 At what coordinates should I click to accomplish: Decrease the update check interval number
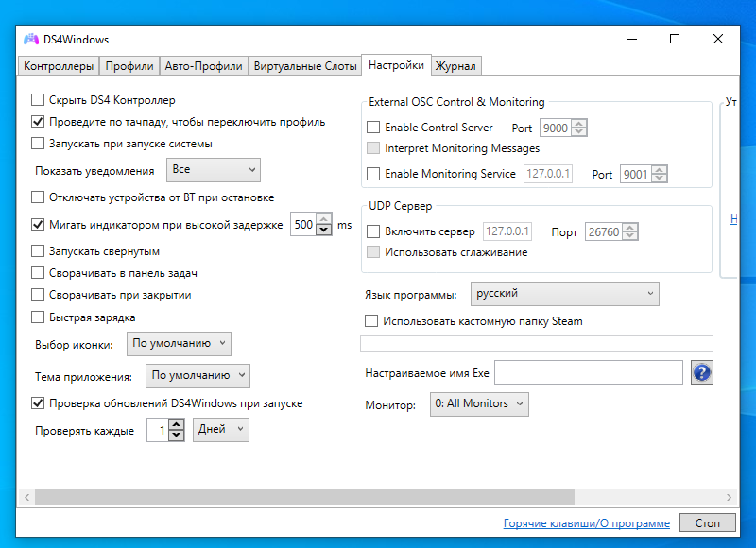[x=177, y=436]
